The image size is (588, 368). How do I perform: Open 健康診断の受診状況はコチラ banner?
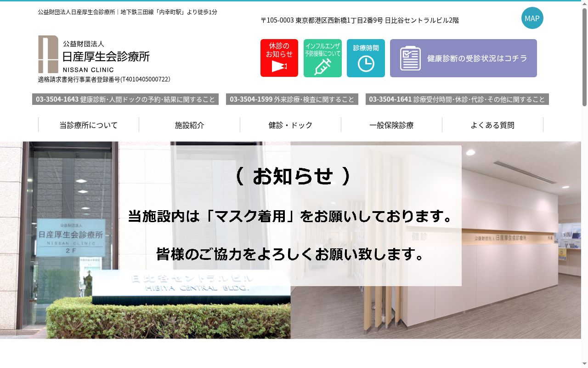pyautogui.click(x=464, y=58)
